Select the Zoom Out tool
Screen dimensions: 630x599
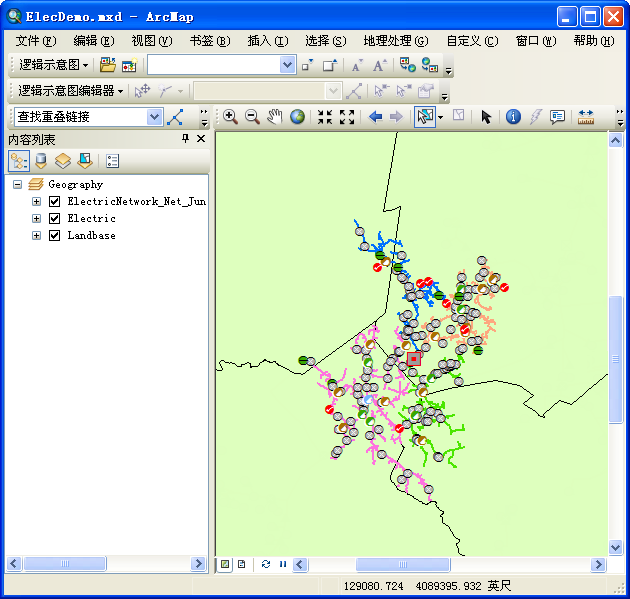[x=252, y=117]
